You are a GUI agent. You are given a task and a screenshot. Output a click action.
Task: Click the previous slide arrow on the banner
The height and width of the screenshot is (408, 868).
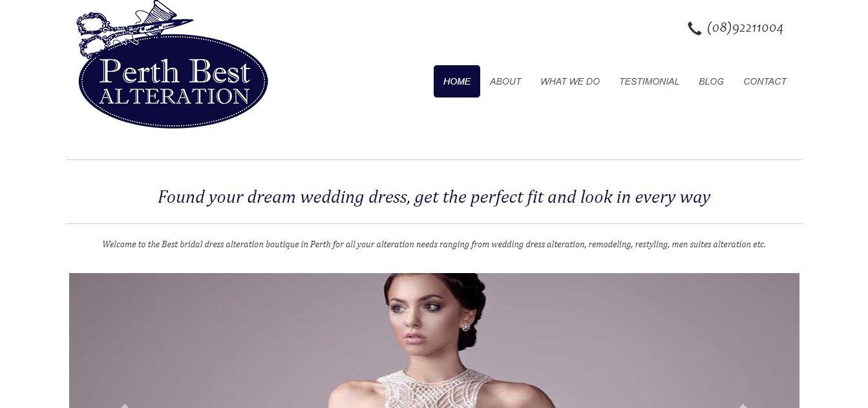point(123,405)
